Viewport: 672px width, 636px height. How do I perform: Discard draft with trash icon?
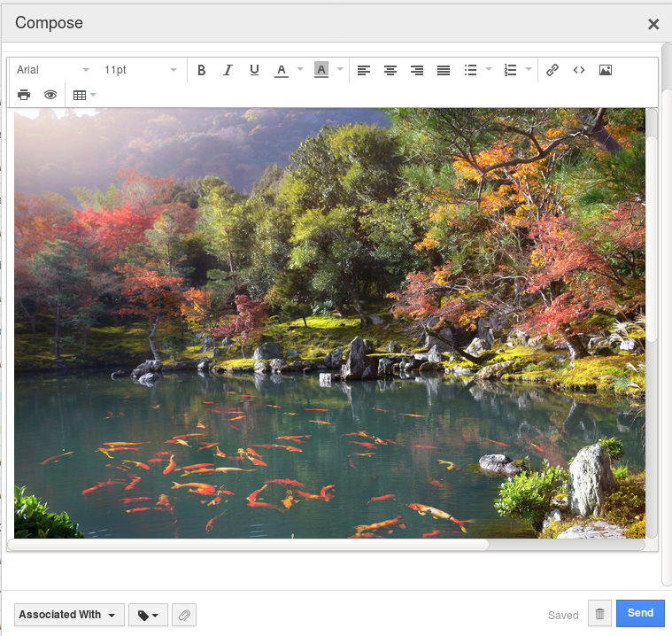599,614
